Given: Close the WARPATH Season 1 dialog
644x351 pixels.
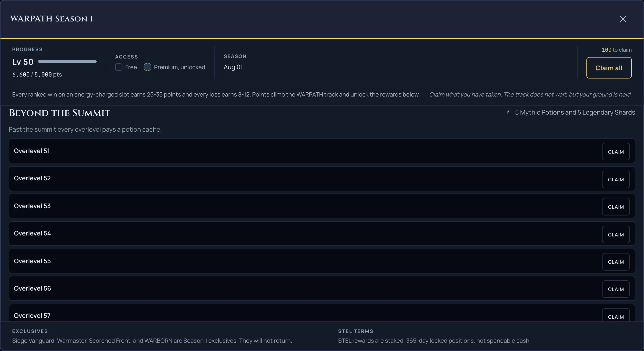Looking at the screenshot, I should tap(623, 19).
